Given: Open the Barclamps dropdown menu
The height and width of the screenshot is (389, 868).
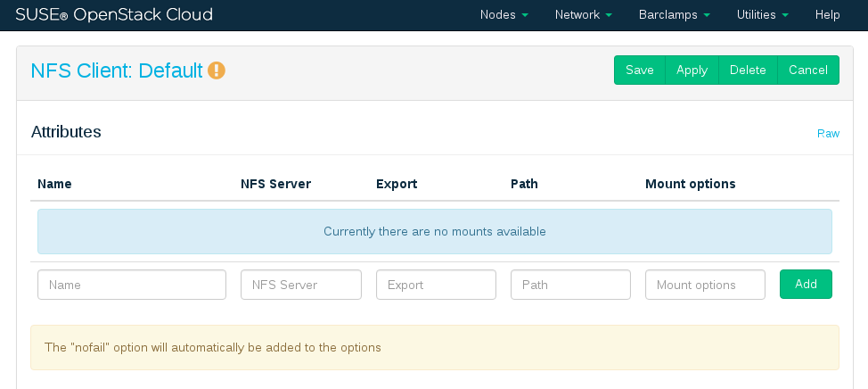Looking at the screenshot, I should pos(674,15).
